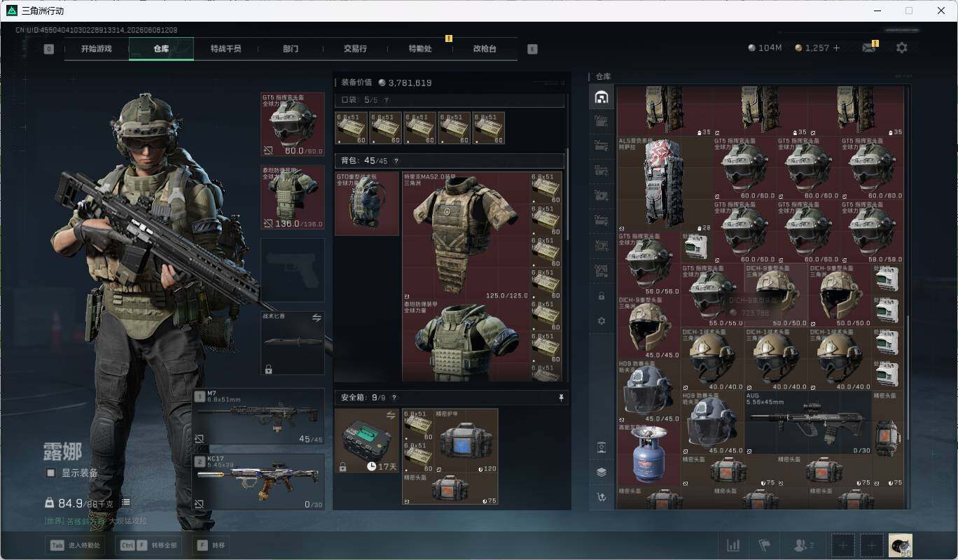Select the H09 防暴头盔 beside the AUG

(712, 423)
